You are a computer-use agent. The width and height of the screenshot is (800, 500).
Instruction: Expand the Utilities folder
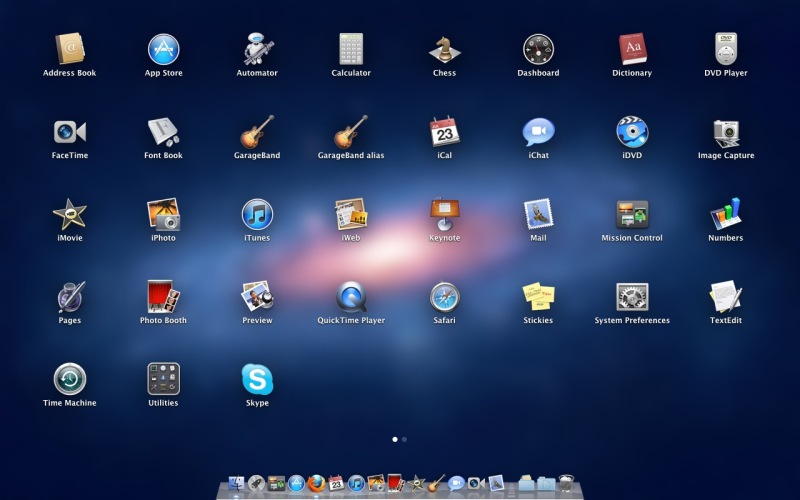[163, 379]
